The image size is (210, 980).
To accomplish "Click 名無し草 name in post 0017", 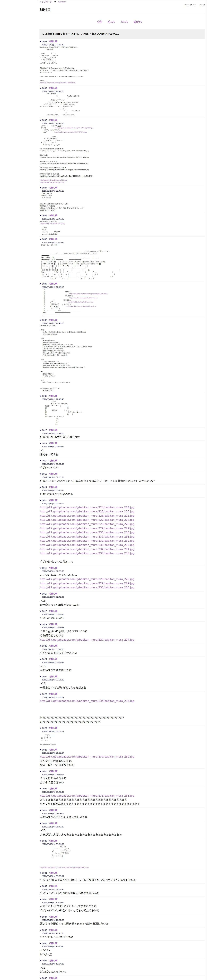I will pyautogui.click(x=53, y=594).
